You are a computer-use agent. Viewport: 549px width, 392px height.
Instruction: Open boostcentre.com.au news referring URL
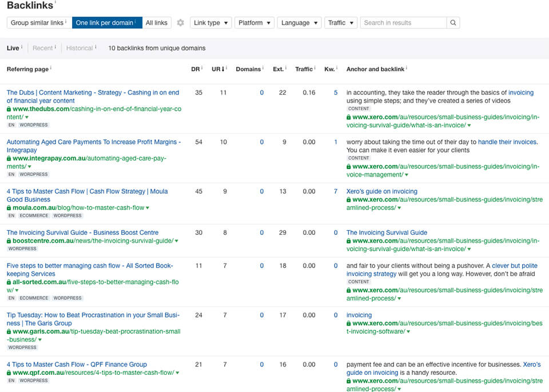point(93,241)
